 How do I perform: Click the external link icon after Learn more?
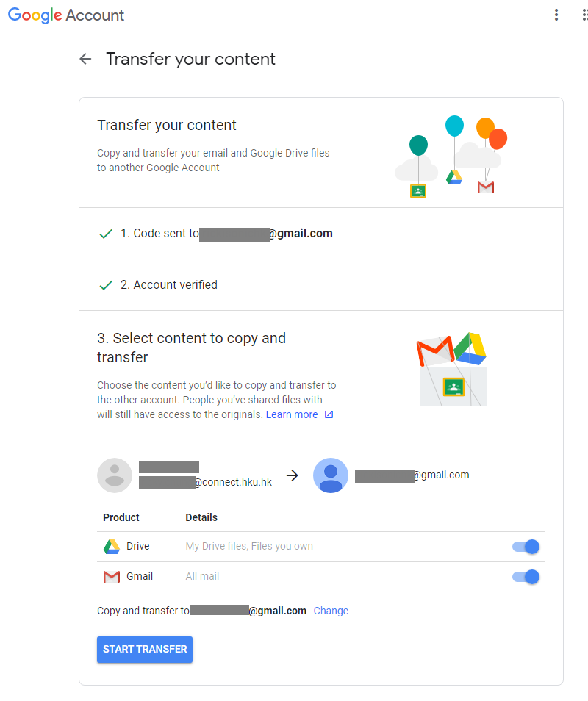(x=329, y=414)
